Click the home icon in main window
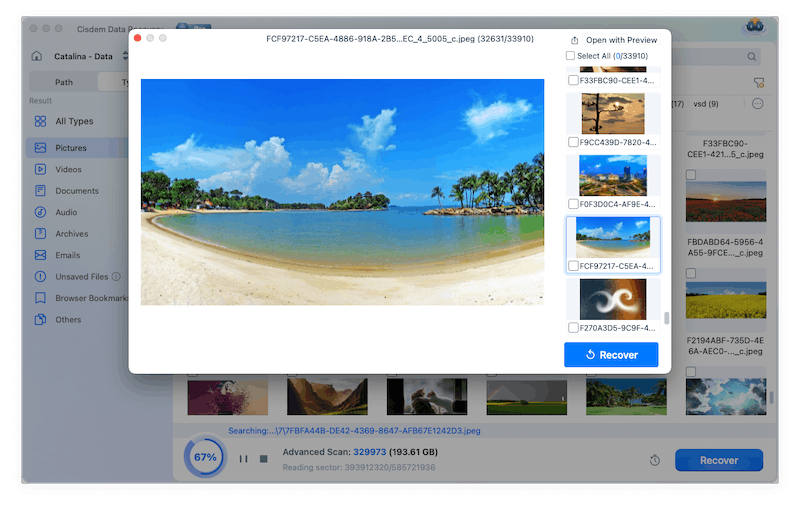 tap(37, 56)
